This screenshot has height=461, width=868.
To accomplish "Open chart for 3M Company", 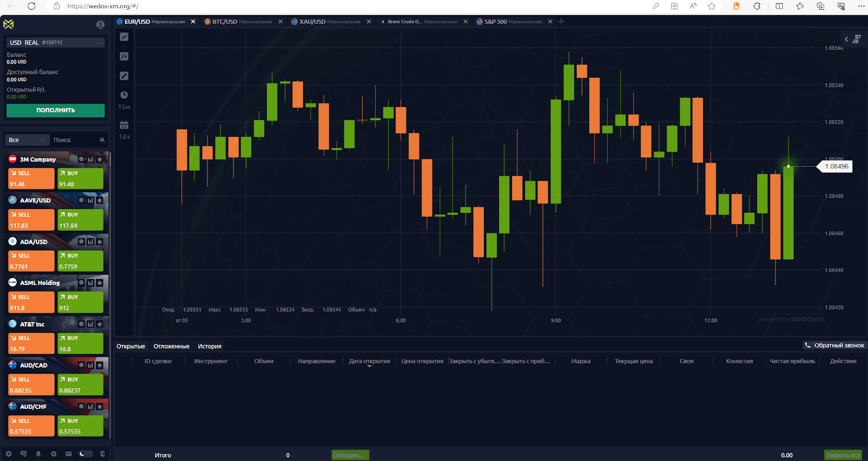I will [x=91, y=159].
